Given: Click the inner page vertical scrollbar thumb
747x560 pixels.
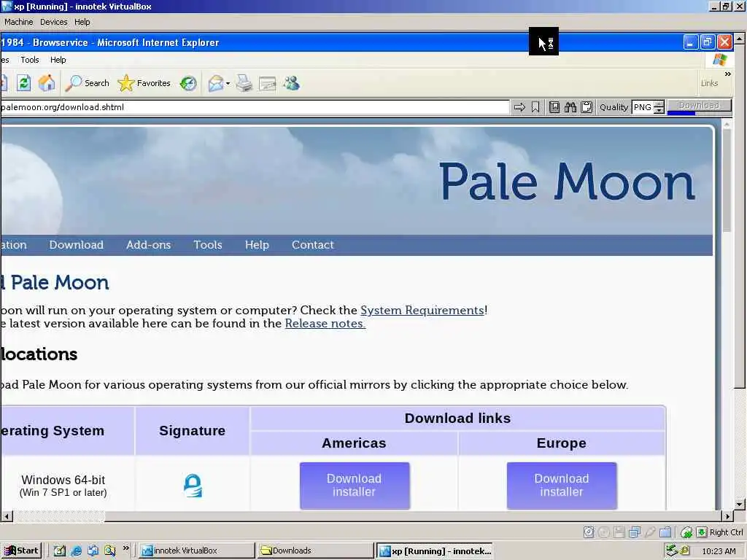Looking at the screenshot, I should pos(727,180).
